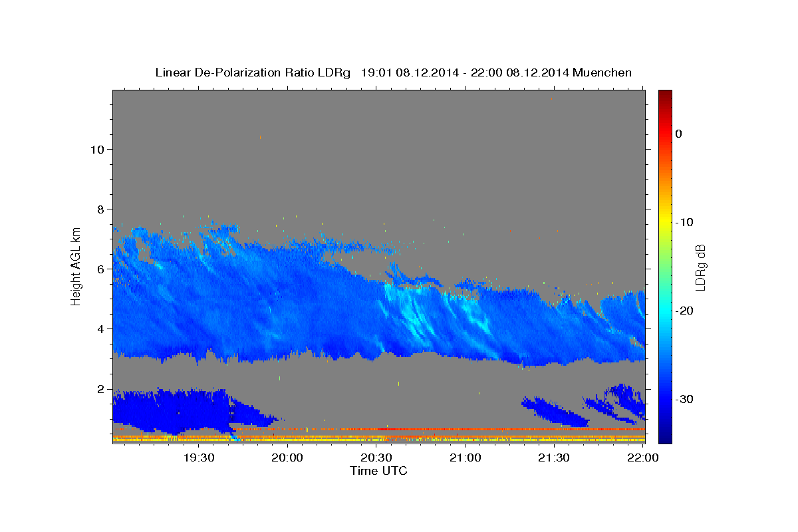This screenshot has width=798, height=532.
Task: Click the colorbar value -30
Action: click(x=685, y=399)
